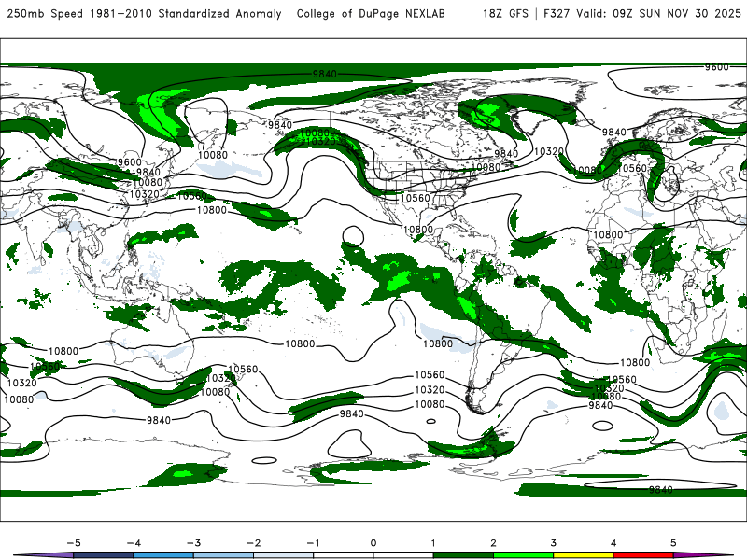Viewport: 747px width, 560px height.
Task: Click the '10080' contour label over the eastern United States
Action: [x=486, y=167]
